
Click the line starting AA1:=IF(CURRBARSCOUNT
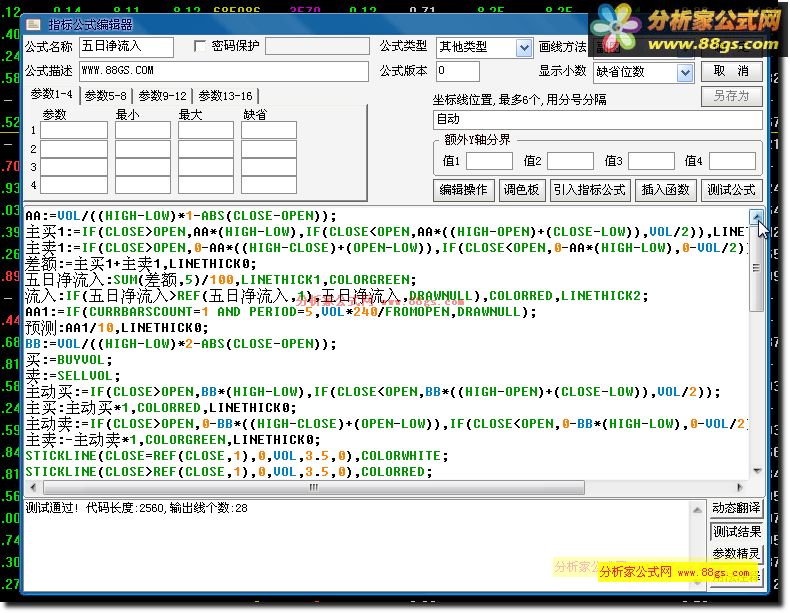coord(281,312)
